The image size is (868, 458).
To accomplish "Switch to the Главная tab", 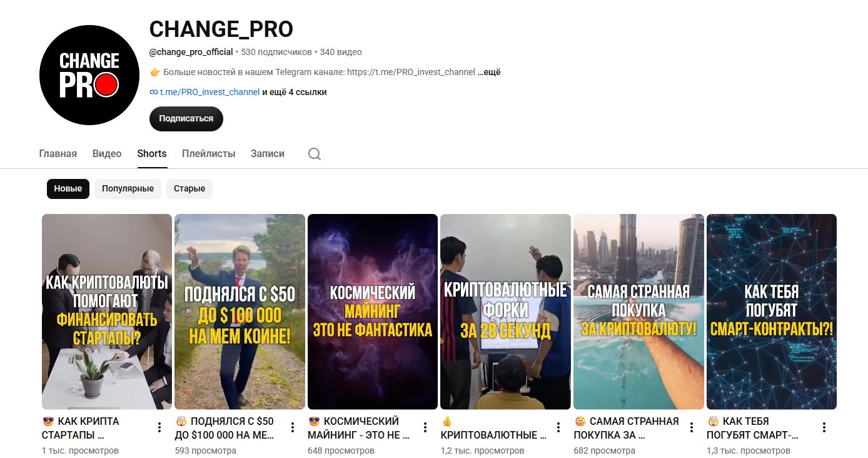I will (x=58, y=154).
